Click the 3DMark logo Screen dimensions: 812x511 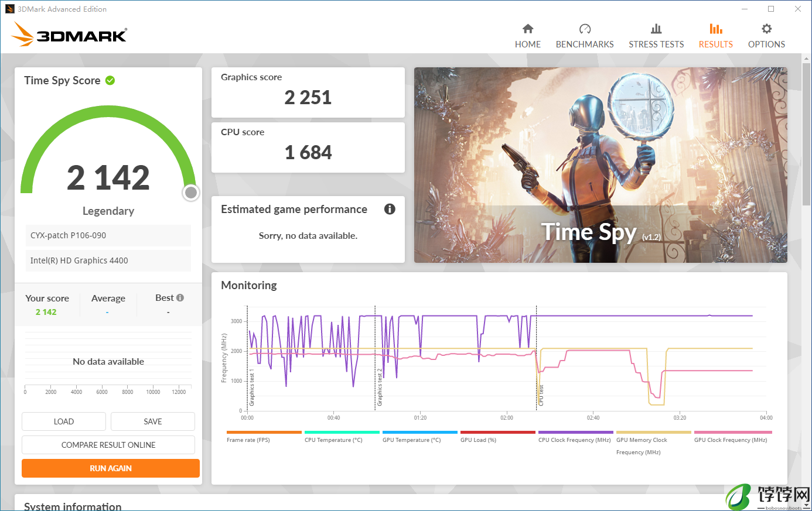pyautogui.click(x=69, y=34)
